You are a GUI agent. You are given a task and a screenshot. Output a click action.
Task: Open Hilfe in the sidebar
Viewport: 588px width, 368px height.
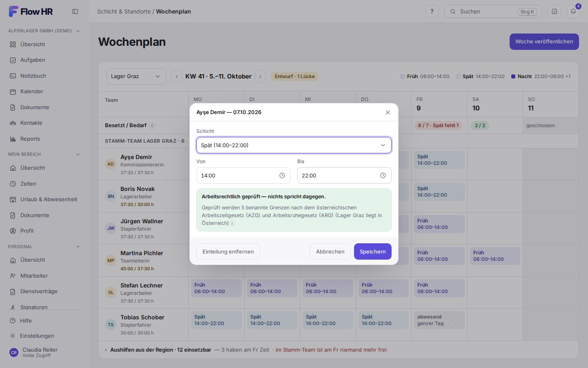(x=45, y=321)
